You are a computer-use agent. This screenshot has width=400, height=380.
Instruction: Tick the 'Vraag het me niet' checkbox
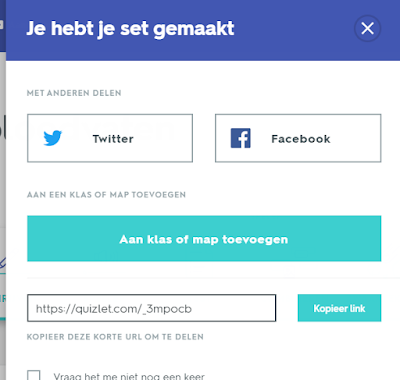[x=34, y=375]
